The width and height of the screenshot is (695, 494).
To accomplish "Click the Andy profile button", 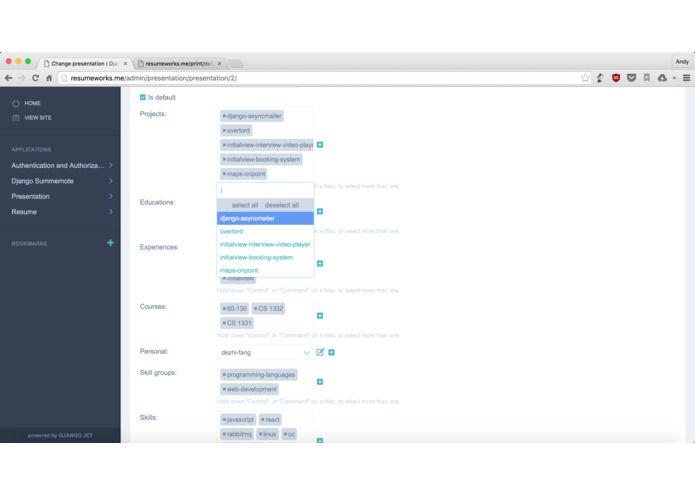I will click(682, 62).
